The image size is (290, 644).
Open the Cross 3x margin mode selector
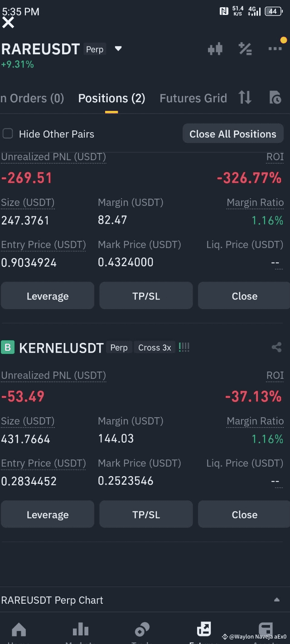pos(155,348)
